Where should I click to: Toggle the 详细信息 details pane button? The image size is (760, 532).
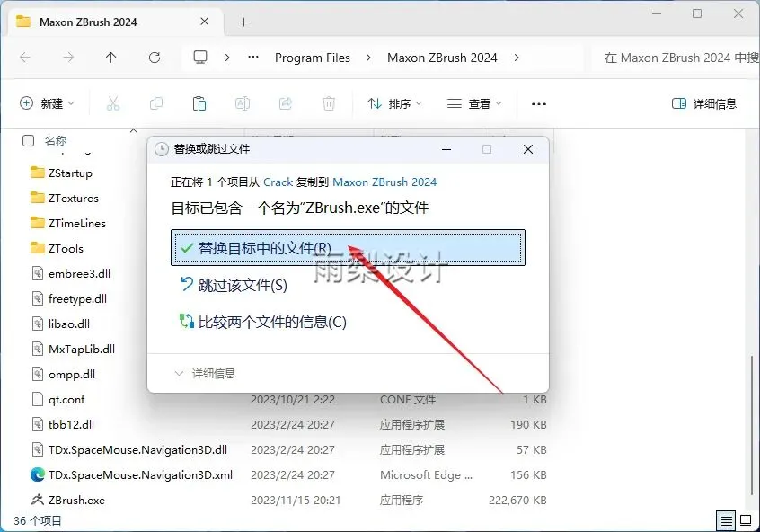(704, 103)
